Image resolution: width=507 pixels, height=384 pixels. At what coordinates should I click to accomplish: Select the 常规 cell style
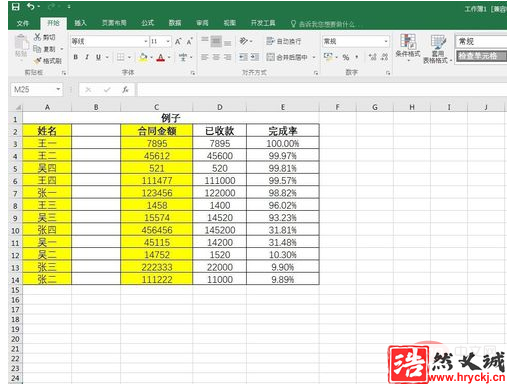481,41
